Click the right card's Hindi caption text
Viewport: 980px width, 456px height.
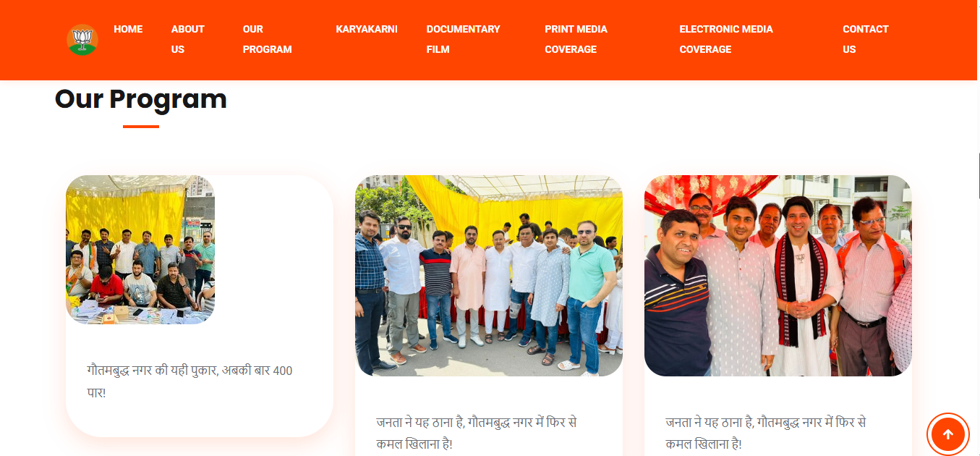point(766,433)
